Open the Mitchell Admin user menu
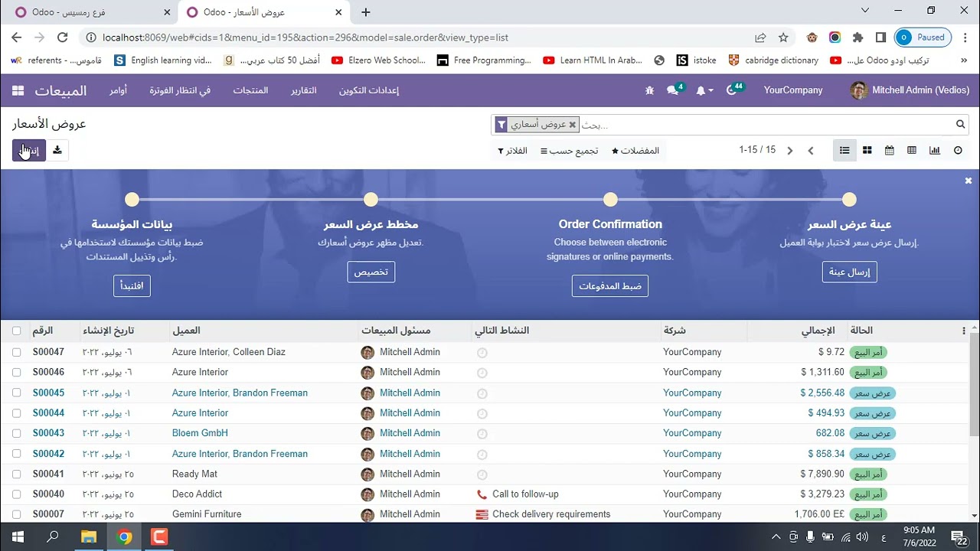This screenshot has width=980, height=551. pyautogui.click(x=910, y=90)
